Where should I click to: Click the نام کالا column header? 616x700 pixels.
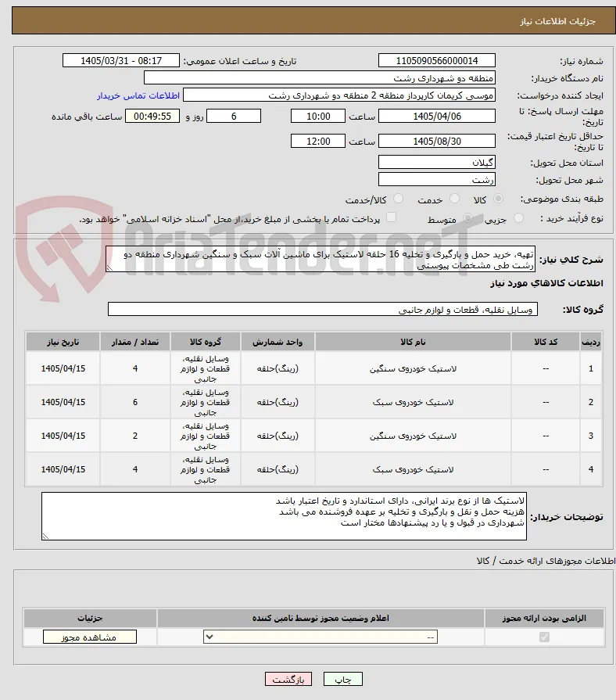pyautogui.click(x=413, y=342)
